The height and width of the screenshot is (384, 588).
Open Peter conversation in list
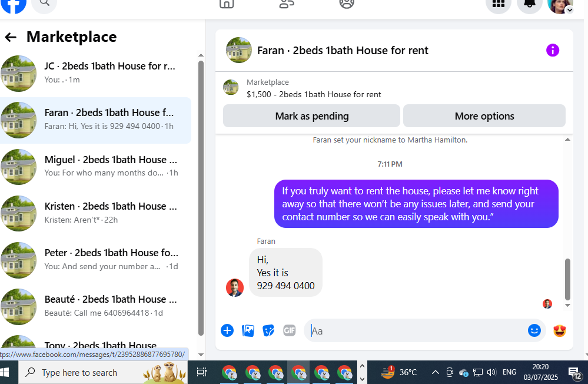click(x=95, y=260)
